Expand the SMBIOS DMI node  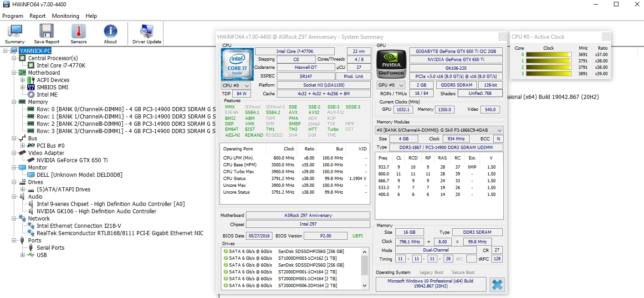pyautogui.click(x=22, y=87)
